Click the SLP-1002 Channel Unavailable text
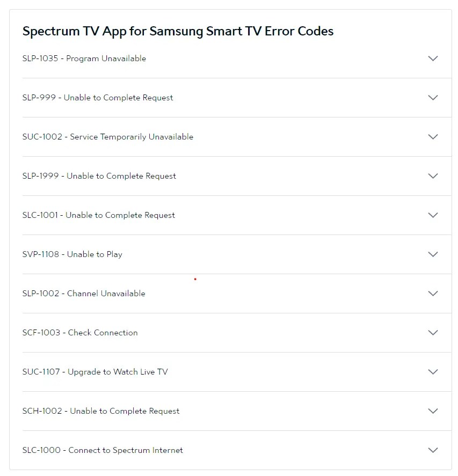Viewport: 458px width, 476px height. [x=83, y=294]
